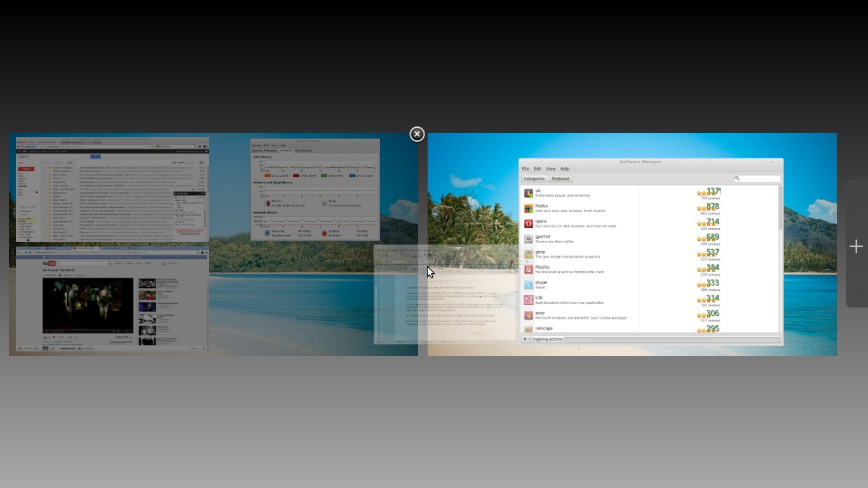Viewport: 868px width, 488px height.
Task: Pick the k3b disc burning icon
Action: 528,300
